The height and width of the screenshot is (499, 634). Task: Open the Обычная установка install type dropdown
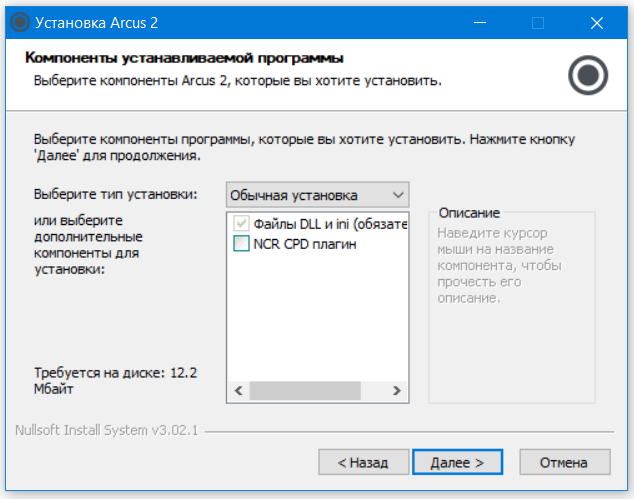point(317,195)
